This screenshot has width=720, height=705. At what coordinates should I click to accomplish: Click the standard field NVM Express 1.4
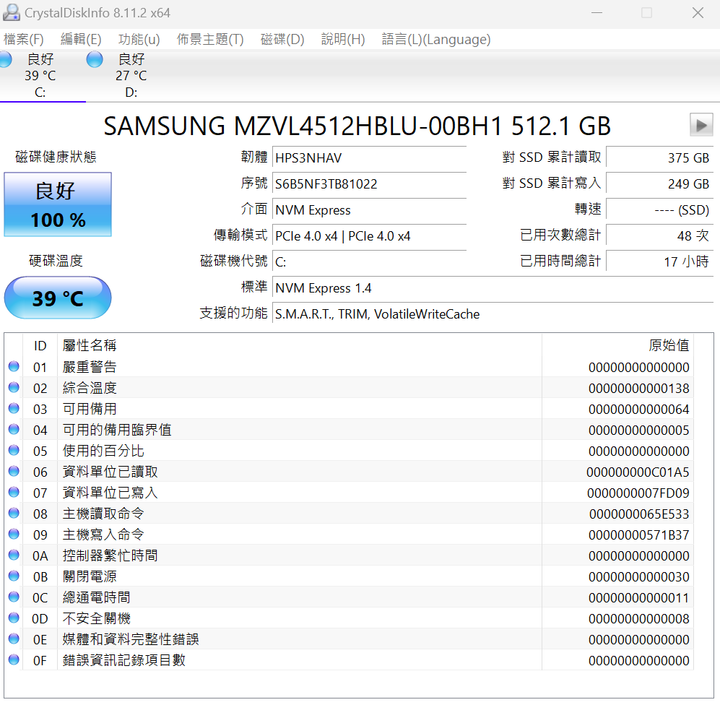pyautogui.click(x=493, y=288)
